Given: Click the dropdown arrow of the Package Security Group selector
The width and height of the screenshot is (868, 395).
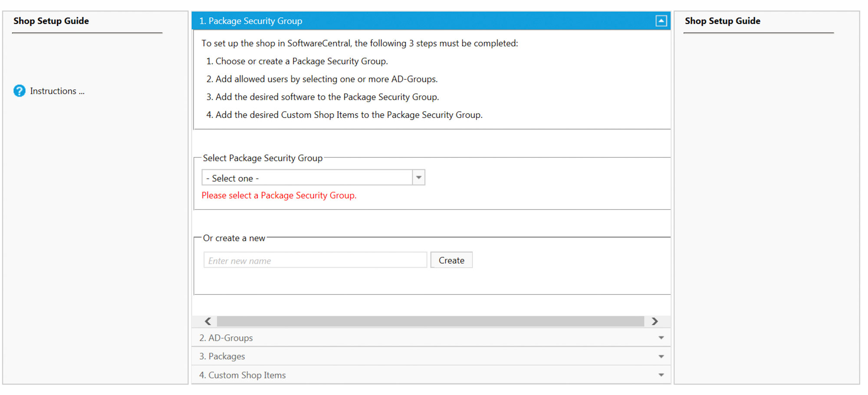Looking at the screenshot, I should (418, 178).
